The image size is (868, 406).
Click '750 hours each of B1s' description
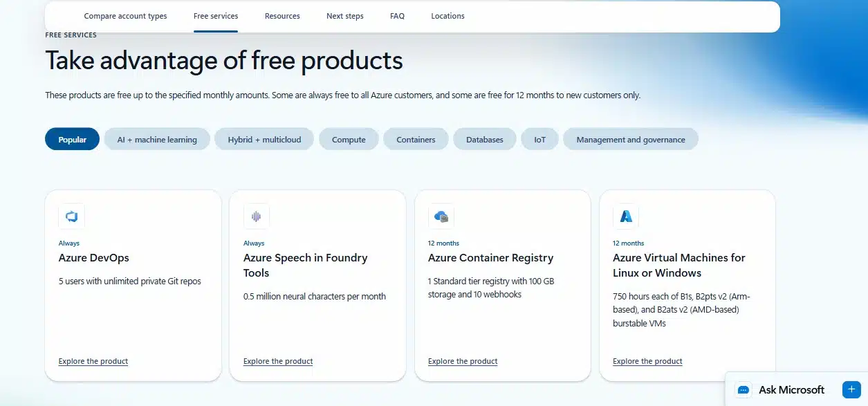coord(681,310)
